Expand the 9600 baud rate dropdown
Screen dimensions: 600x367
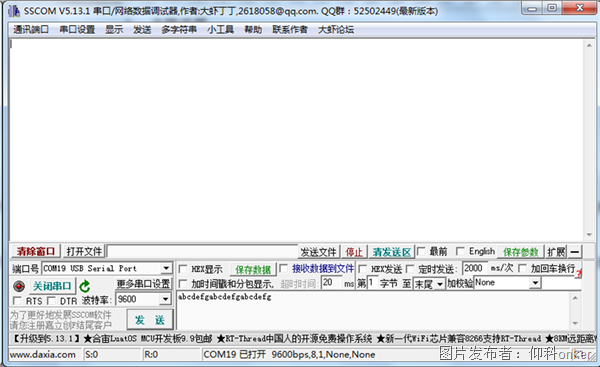165,299
